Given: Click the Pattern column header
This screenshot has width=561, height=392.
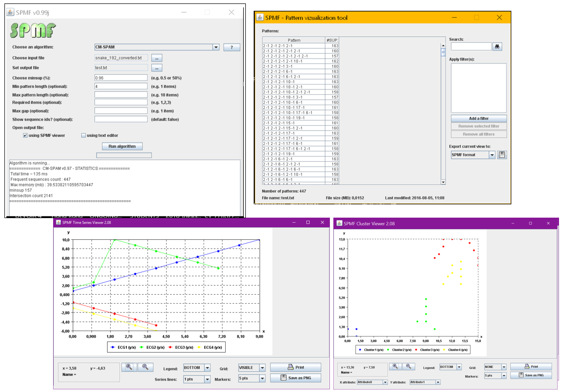Looking at the screenshot, I should (294, 40).
